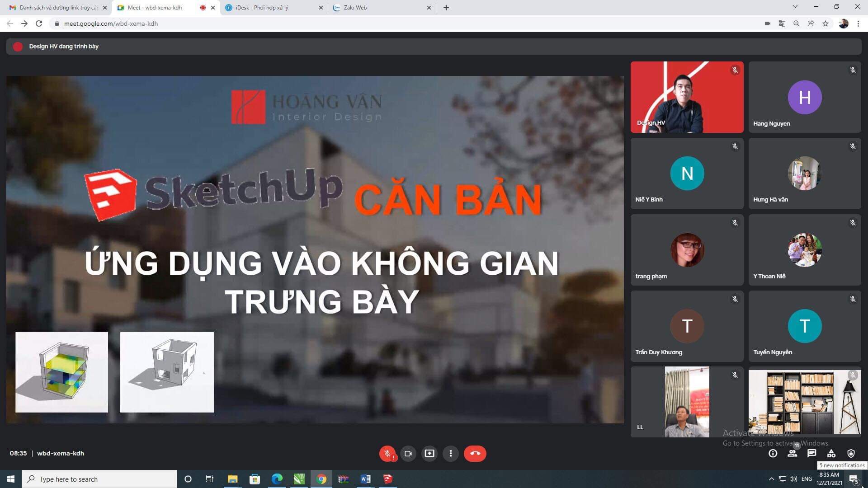Open host controls shield icon
Viewport: 868px width, 488px height.
point(851,454)
